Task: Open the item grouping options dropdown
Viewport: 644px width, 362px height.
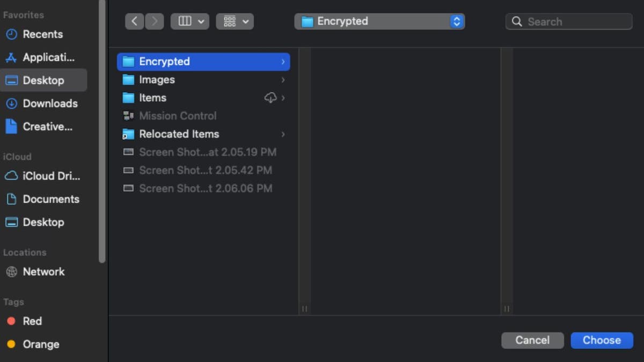Action: point(235,21)
